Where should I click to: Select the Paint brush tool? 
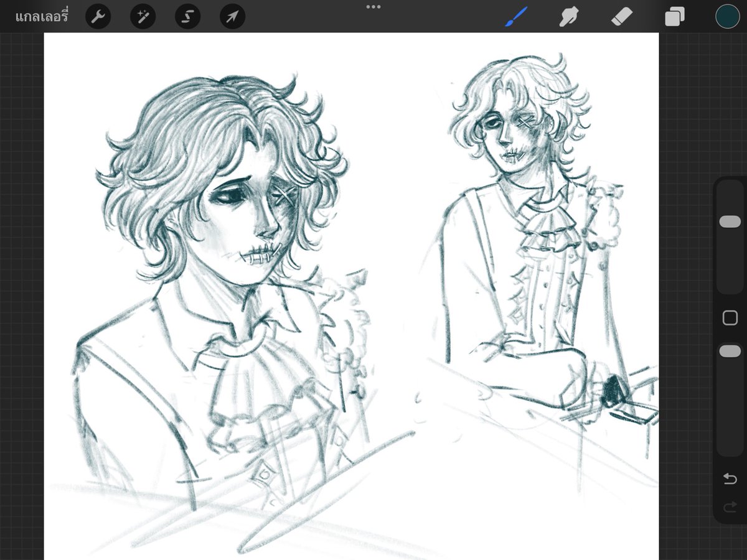(x=515, y=17)
